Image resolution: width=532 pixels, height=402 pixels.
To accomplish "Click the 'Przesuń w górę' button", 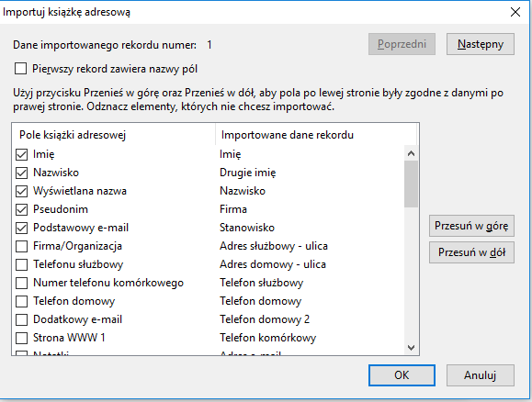I will pos(471,226).
